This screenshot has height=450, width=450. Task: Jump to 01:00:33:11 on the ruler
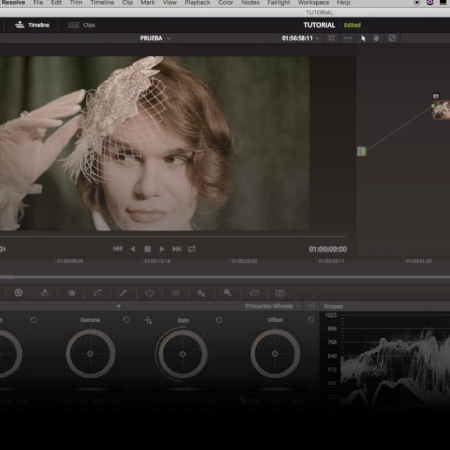(331, 261)
